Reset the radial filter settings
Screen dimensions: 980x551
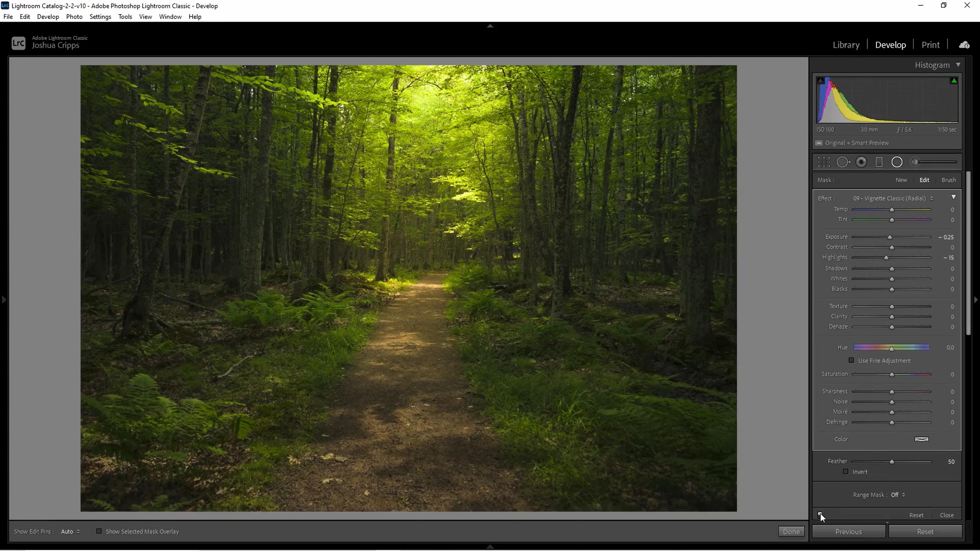pyautogui.click(x=916, y=515)
